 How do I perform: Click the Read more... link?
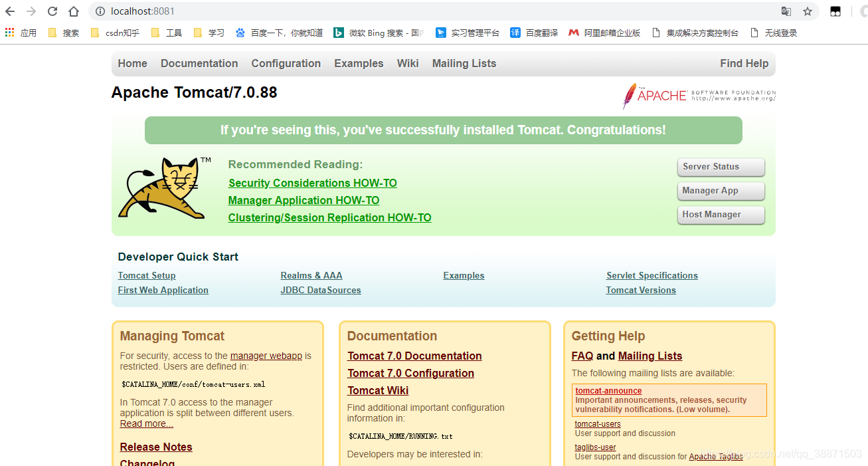(147, 423)
